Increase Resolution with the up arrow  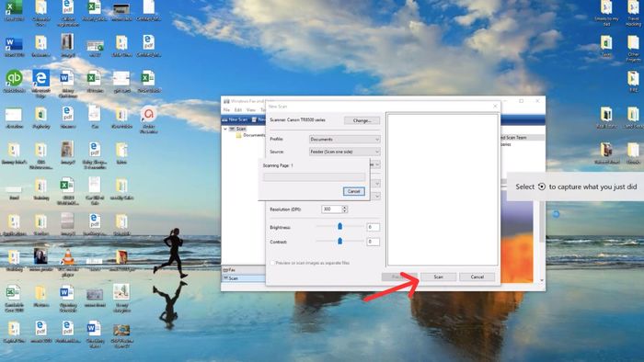(345, 208)
